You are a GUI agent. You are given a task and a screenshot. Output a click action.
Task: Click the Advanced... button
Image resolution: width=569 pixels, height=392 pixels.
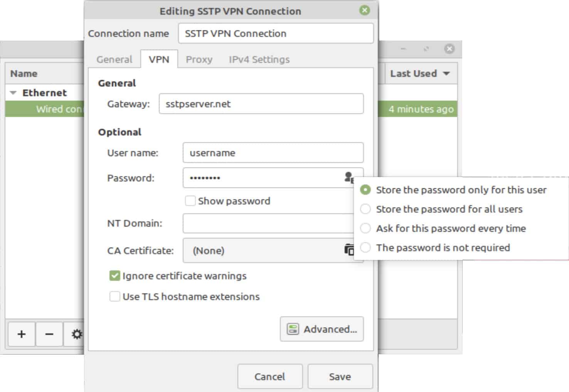click(x=322, y=329)
